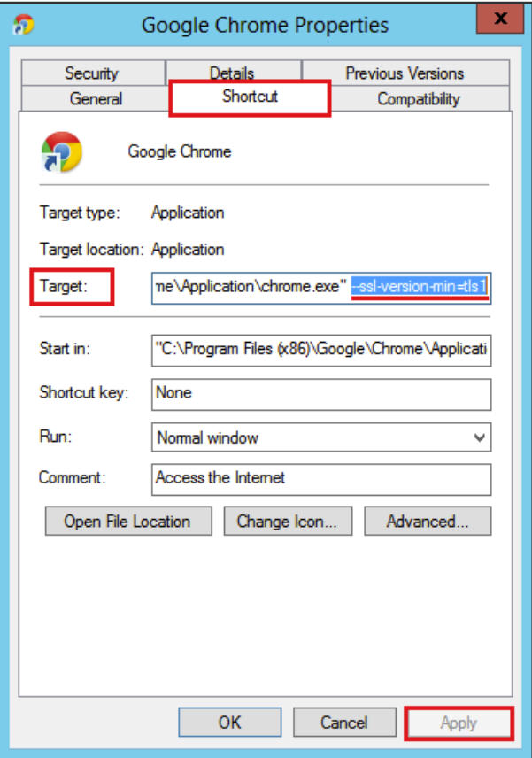Click the Apply button
Image resolution: width=532 pixels, height=758 pixels.
coord(459,723)
